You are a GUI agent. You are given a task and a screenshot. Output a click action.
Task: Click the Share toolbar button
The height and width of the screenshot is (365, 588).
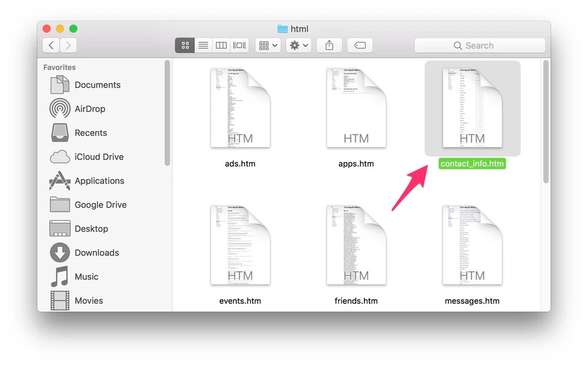click(329, 45)
